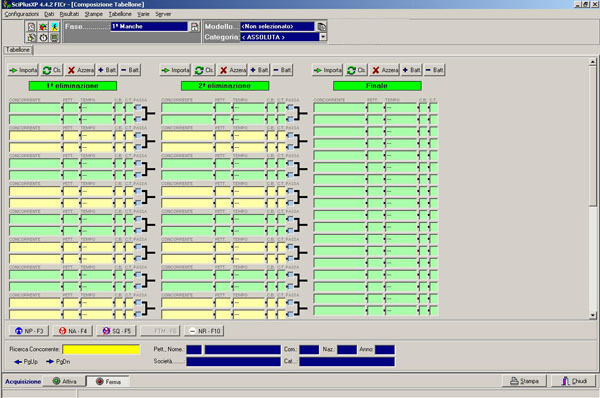Click the Società dark blue field
Image resolution: width=600 pixels, height=398 pixels.
click(x=233, y=362)
